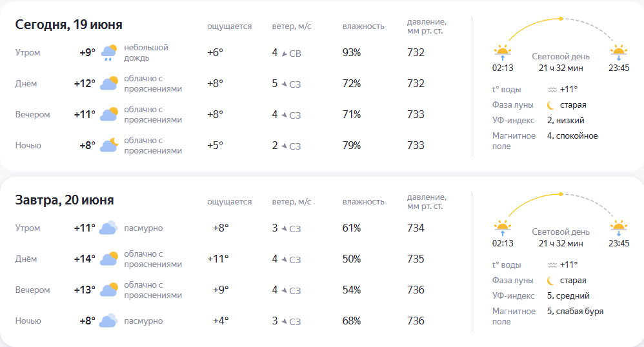The height and width of the screenshot is (347, 644).
Task: Click the light rain icon for this morning
Action: (x=109, y=52)
